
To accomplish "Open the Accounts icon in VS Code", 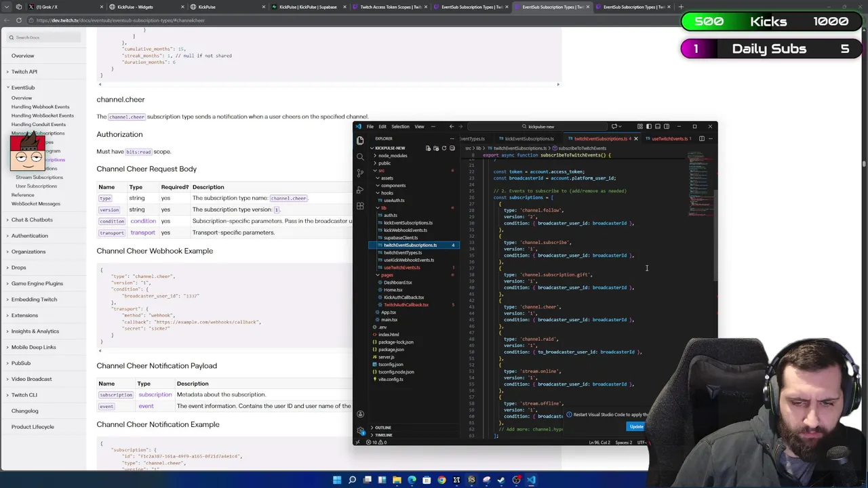I will (360, 414).
